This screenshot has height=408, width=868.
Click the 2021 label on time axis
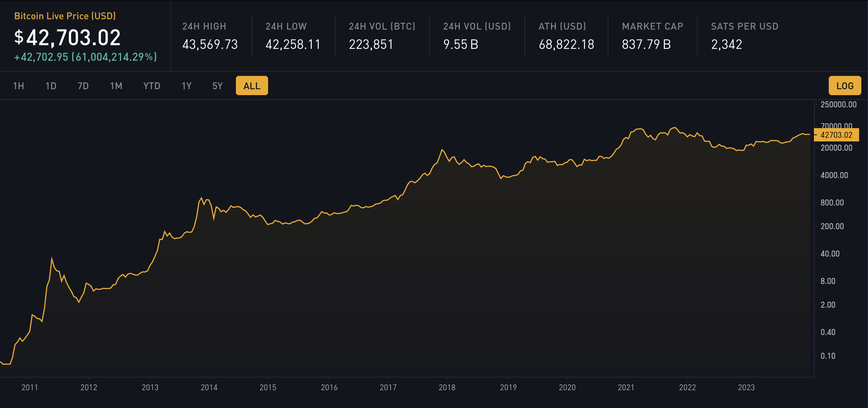click(x=626, y=387)
